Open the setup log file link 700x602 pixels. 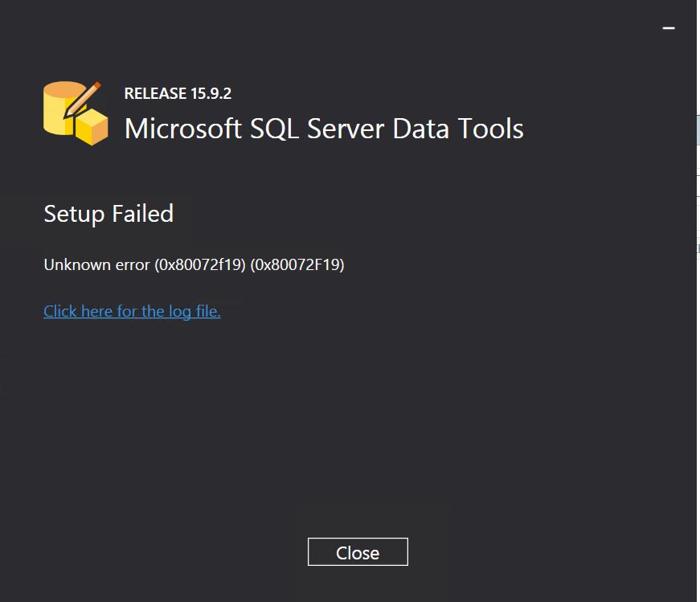coord(132,311)
